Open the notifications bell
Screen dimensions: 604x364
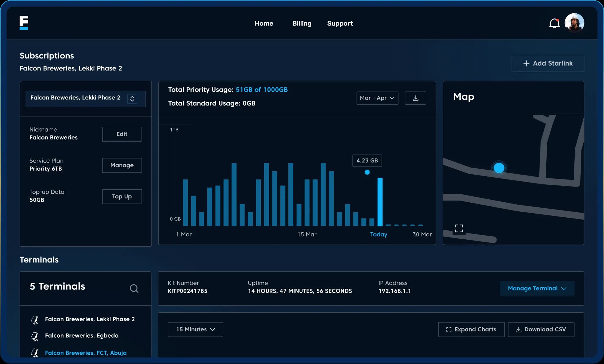(554, 23)
